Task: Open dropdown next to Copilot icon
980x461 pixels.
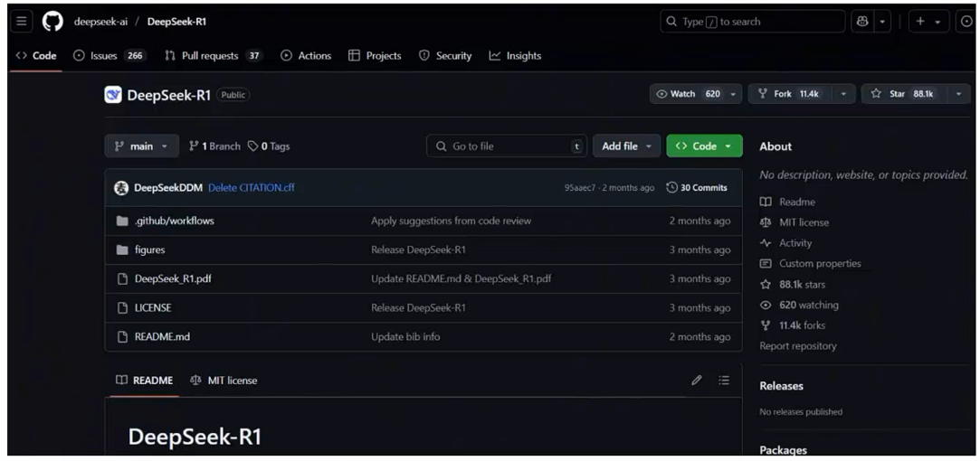Action: (x=882, y=22)
